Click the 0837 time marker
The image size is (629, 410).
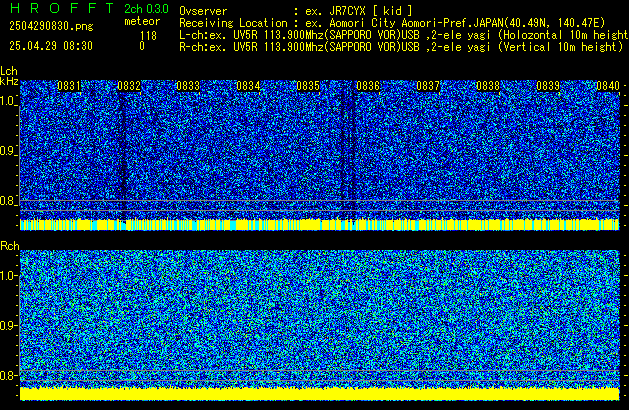428,86
